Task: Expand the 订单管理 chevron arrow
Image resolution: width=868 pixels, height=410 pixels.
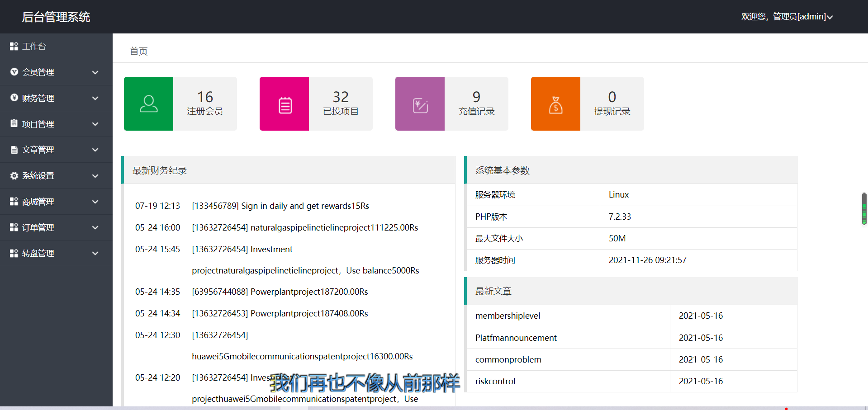Action: coord(95,228)
